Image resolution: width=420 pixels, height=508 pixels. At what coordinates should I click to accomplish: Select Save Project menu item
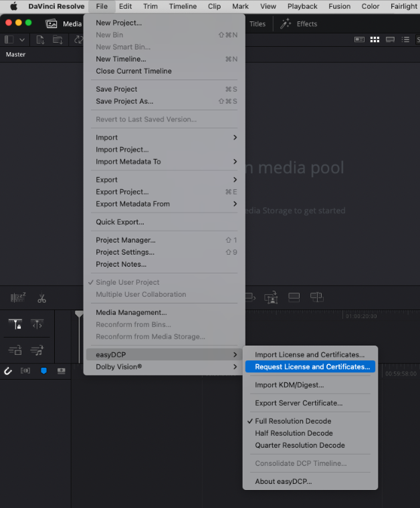pyautogui.click(x=165, y=89)
